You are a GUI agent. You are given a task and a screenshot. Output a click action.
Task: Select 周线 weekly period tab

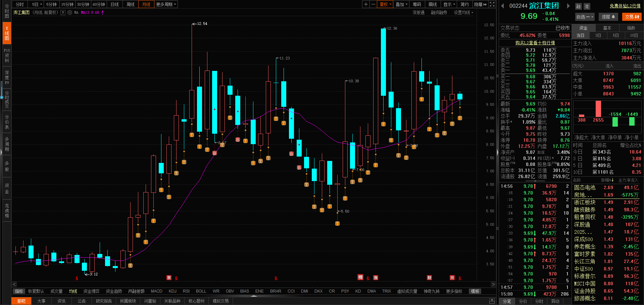tap(130, 4)
